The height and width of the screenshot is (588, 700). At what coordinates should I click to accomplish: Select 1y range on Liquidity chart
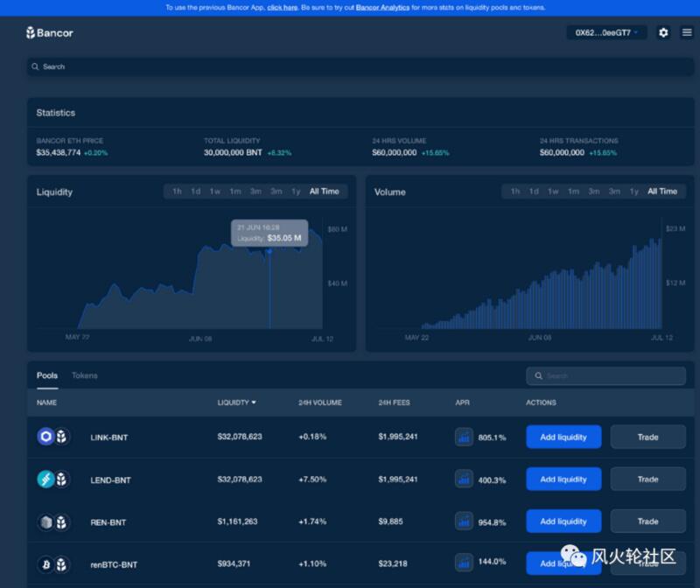[x=296, y=191]
